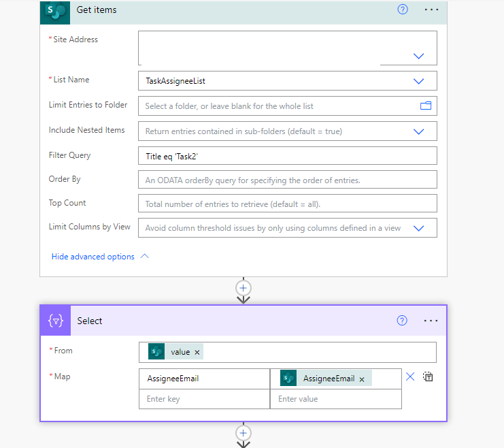Click the Get items title text
The height and width of the screenshot is (448, 504).
pos(97,10)
